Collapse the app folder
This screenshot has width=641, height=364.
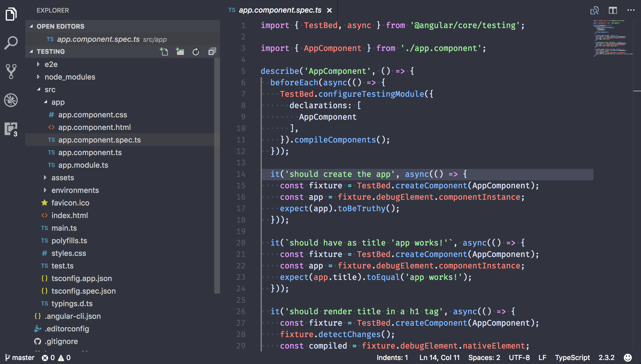[x=45, y=102]
